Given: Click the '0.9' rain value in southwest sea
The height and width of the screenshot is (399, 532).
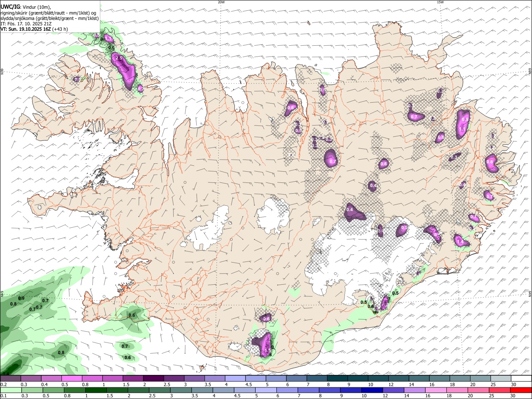Looking at the screenshot, I should [22, 298].
